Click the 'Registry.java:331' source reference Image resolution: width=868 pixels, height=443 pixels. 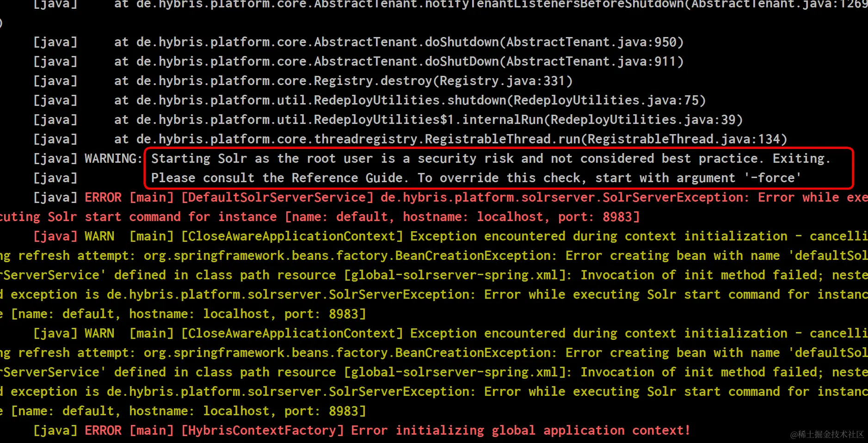(x=503, y=81)
